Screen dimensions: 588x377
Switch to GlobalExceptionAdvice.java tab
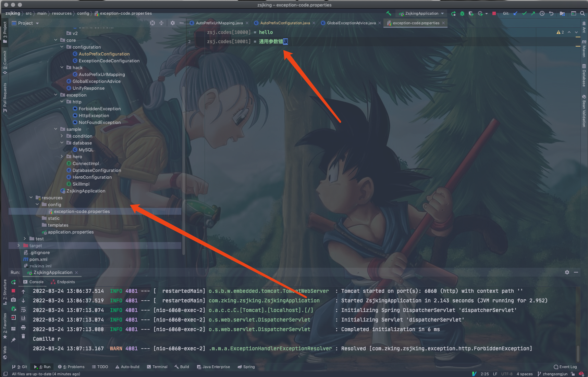351,23
